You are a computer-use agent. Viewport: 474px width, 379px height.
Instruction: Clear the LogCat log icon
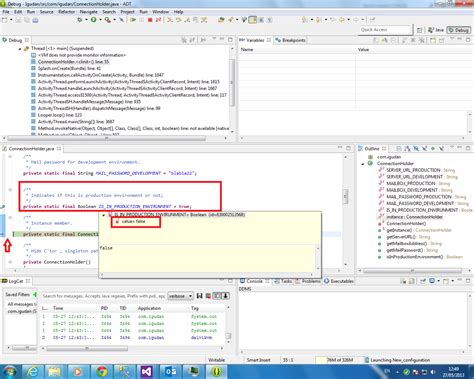(208, 296)
